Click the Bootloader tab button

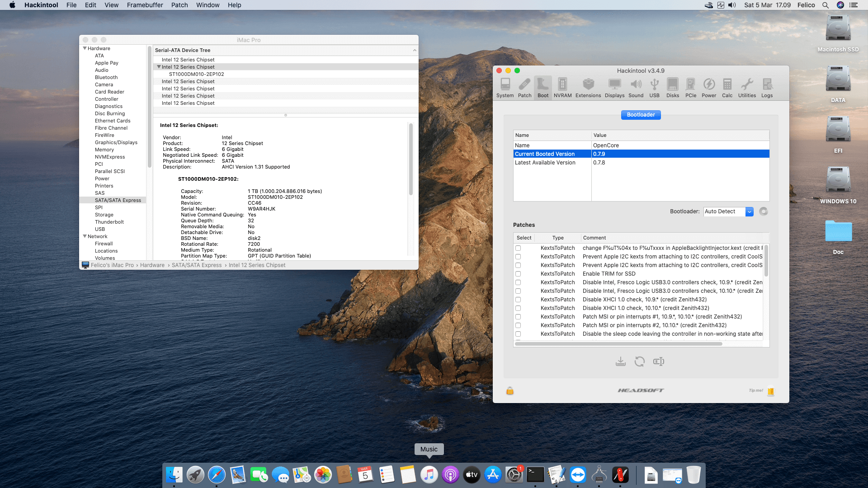click(x=641, y=115)
